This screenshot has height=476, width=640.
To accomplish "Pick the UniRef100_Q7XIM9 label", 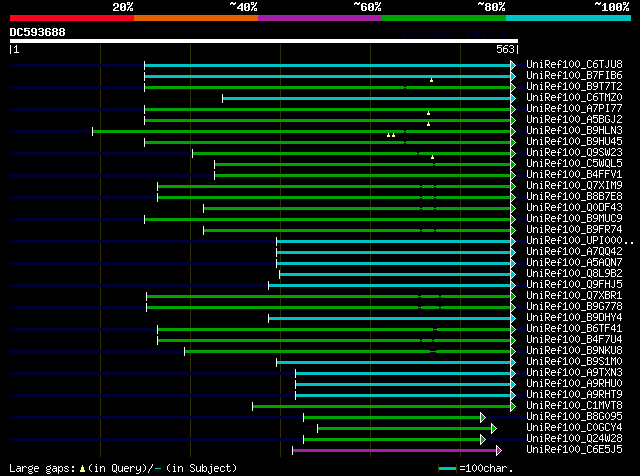I will pyautogui.click(x=574, y=186).
